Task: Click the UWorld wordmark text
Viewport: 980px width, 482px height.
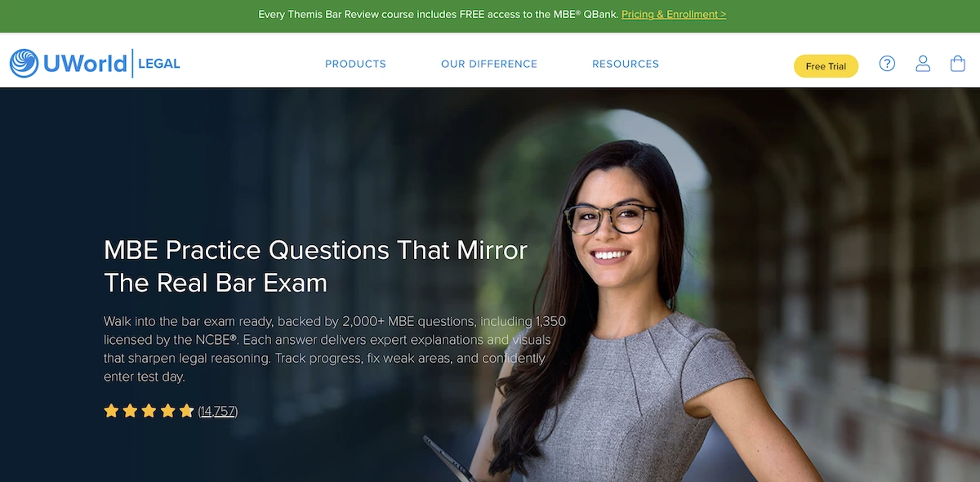Action: pos(85,64)
